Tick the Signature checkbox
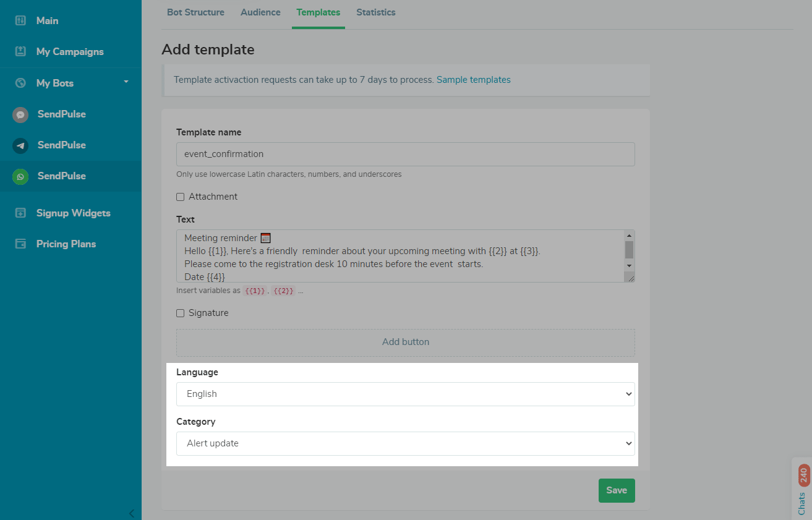 [181, 313]
